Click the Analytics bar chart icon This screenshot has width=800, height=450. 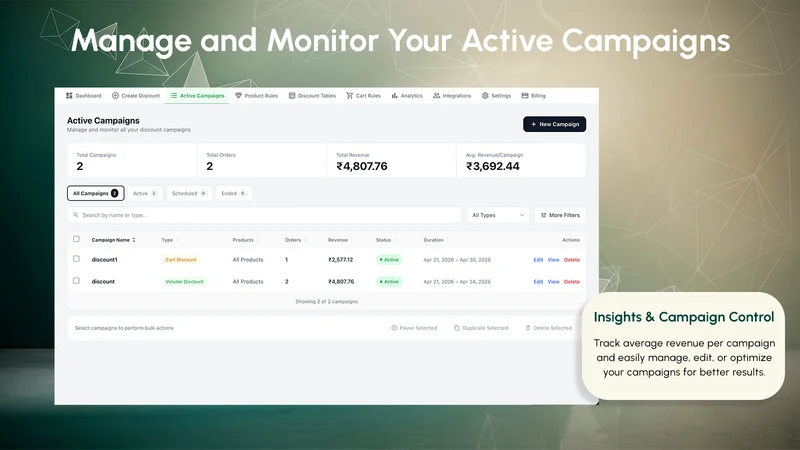(x=394, y=95)
